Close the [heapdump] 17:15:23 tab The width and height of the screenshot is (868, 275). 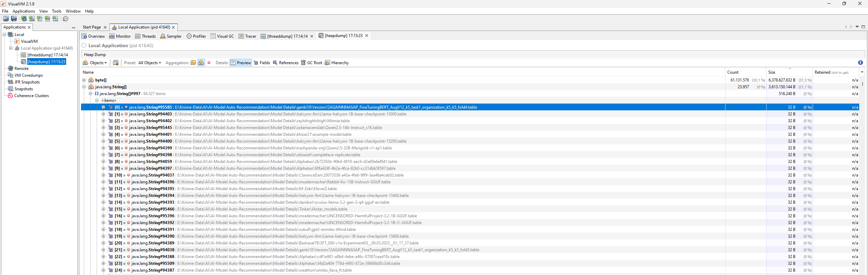click(367, 36)
